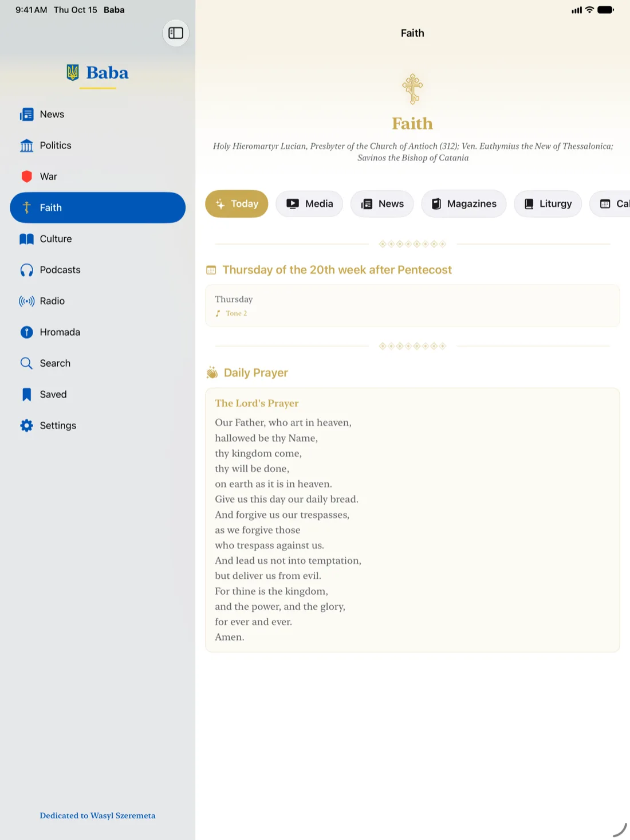
Task: Click The Lord's Prayer title
Action: tap(257, 403)
